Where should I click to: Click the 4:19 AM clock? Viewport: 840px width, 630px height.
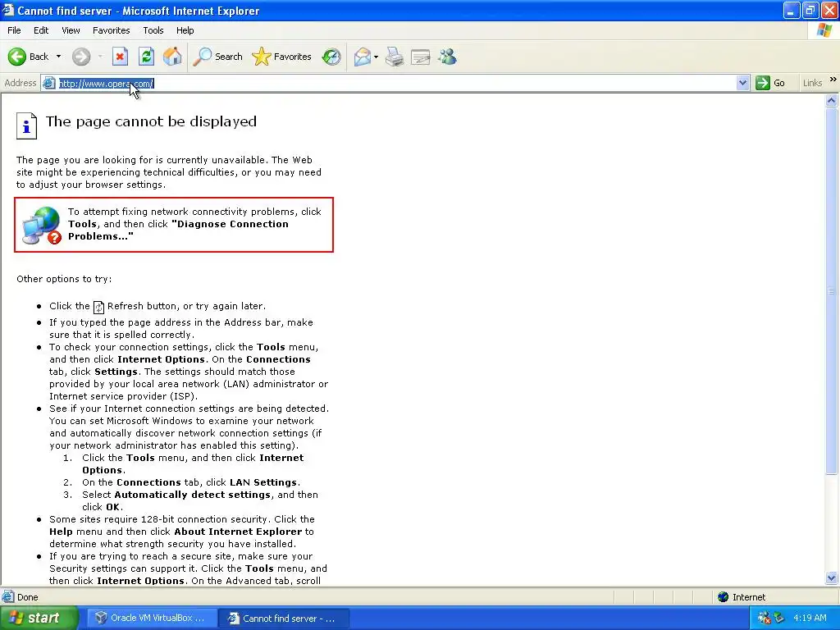point(810,619)
